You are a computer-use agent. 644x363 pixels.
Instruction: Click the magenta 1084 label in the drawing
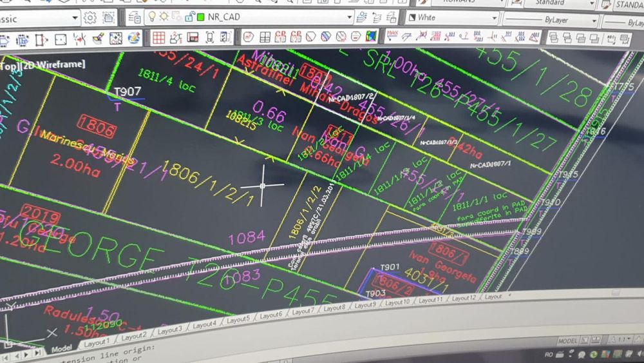pos(247,238)
